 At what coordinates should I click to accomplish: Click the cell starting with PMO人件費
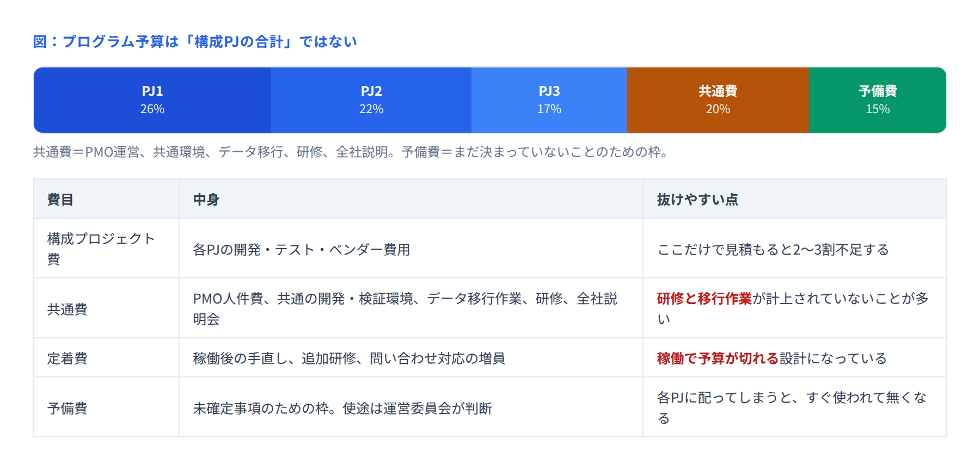tap(411, 308)
